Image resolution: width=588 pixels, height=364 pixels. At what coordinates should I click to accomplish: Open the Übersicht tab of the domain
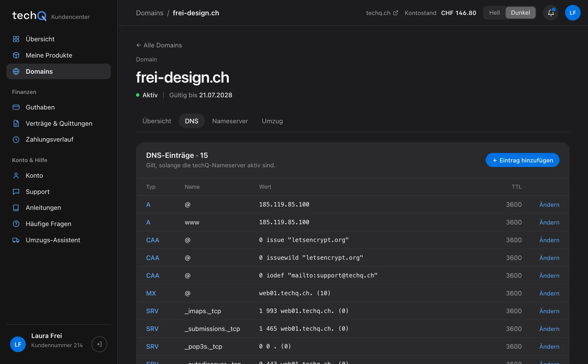coord(156,121)
